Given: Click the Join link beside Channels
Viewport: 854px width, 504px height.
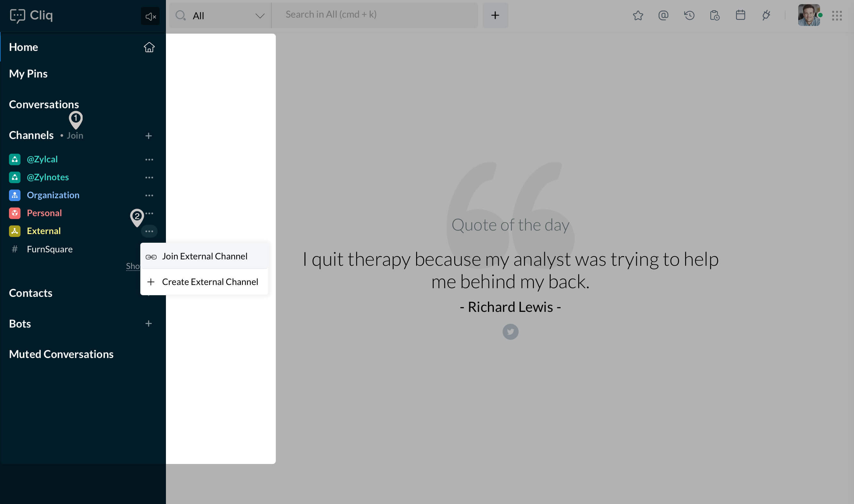Looking at the screenshot, I should pyautogui.click(x=75, y=135).
